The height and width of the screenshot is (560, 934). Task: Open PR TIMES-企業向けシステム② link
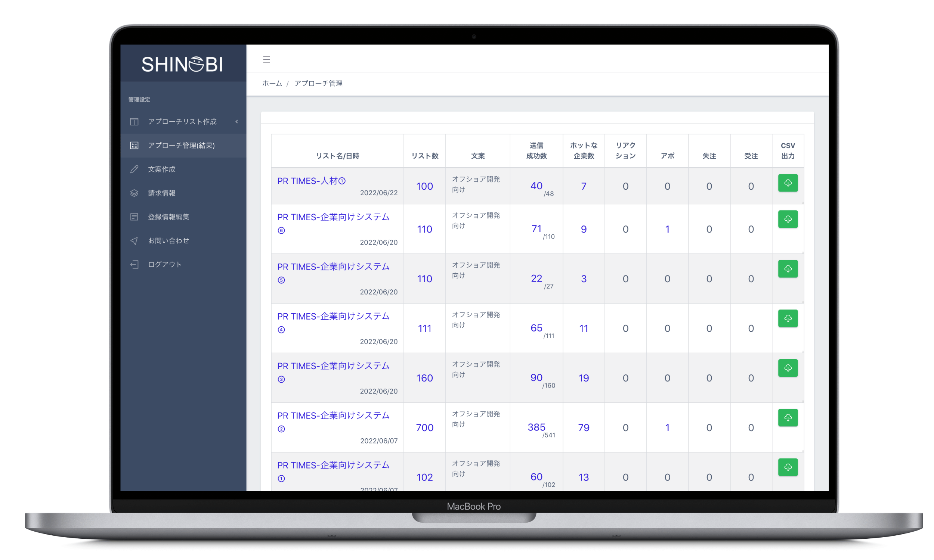pos(333,421)
